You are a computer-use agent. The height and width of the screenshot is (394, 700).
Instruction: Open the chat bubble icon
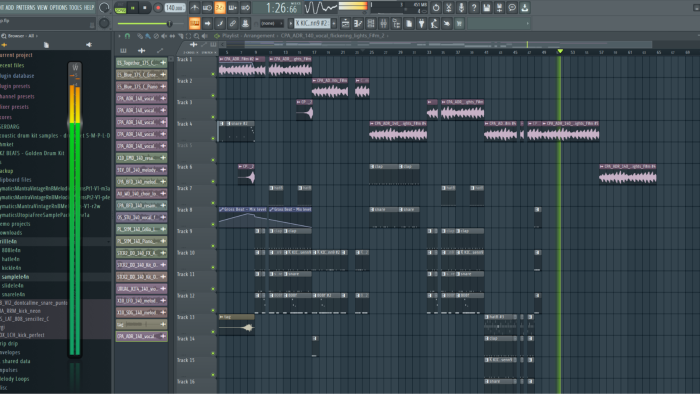coord(512,8)
